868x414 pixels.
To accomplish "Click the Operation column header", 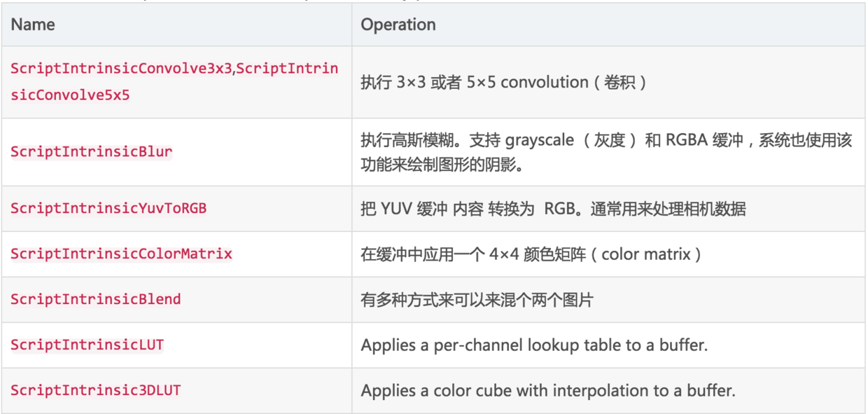I will (x=398, y=25).
